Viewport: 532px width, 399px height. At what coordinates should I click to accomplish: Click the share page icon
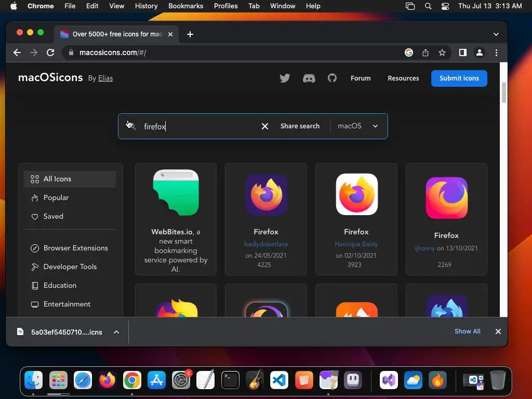(x=425, y=52)
